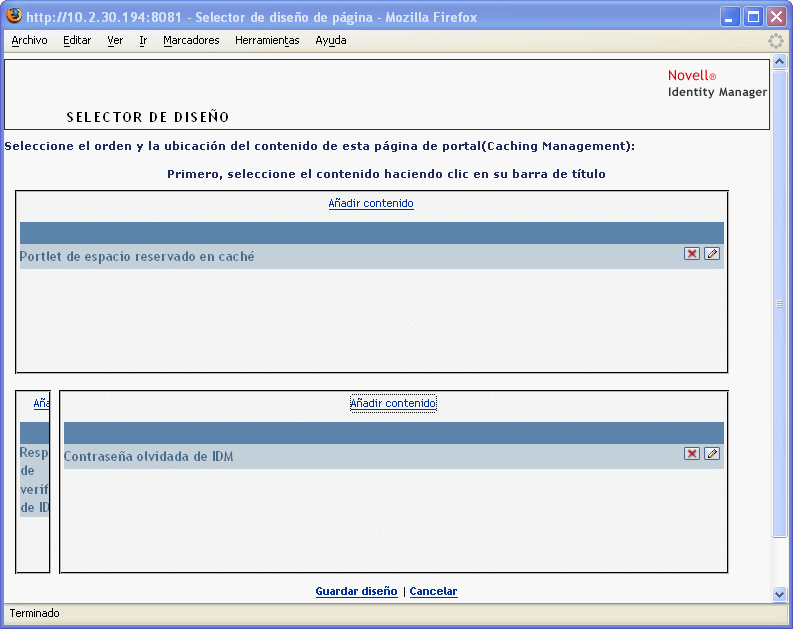Open the Ayuda menu

(331, 40)
